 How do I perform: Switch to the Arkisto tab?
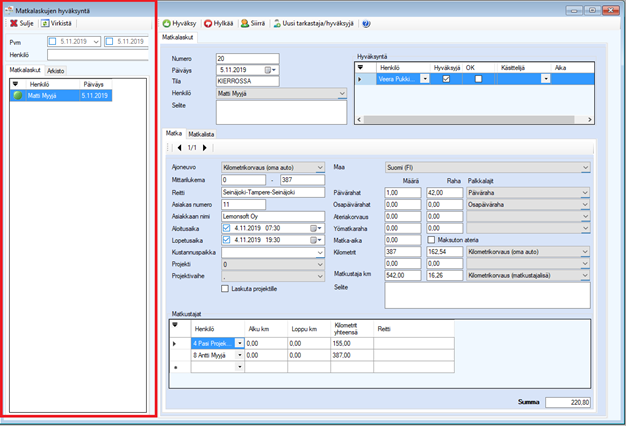click(x=55, y=71)
